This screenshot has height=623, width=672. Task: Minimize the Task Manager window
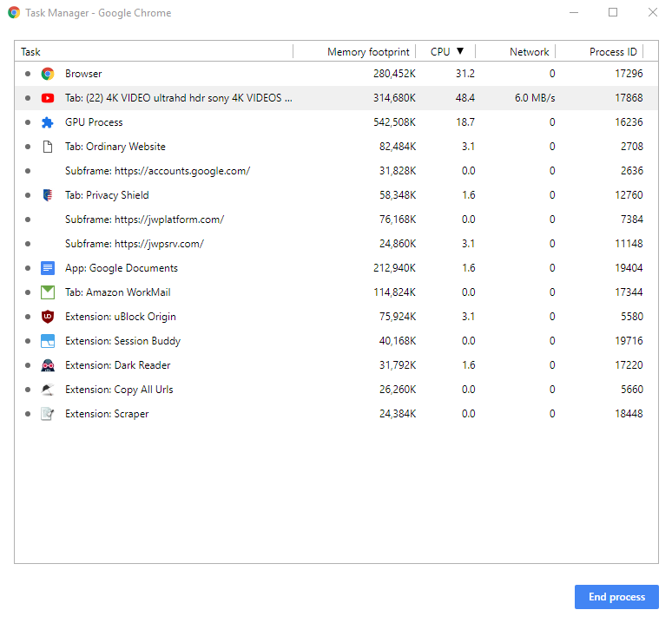pyautogui.click(x=574, y=12)
